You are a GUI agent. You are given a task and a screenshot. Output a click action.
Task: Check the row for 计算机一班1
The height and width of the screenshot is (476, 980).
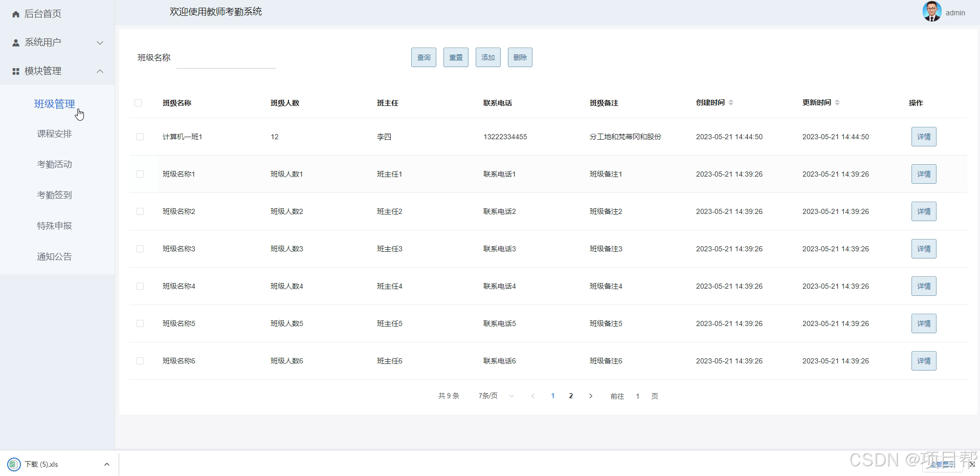[140, 137]
